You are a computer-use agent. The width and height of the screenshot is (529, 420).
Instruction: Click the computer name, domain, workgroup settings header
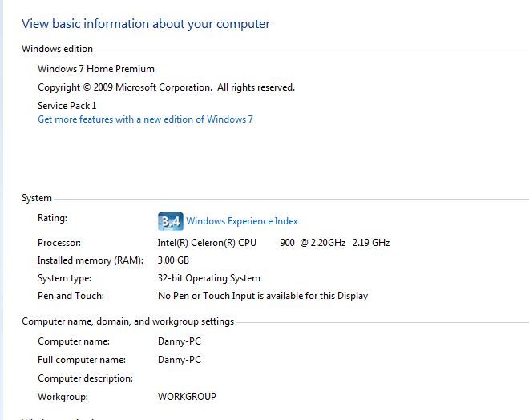[x=127, y=322]
